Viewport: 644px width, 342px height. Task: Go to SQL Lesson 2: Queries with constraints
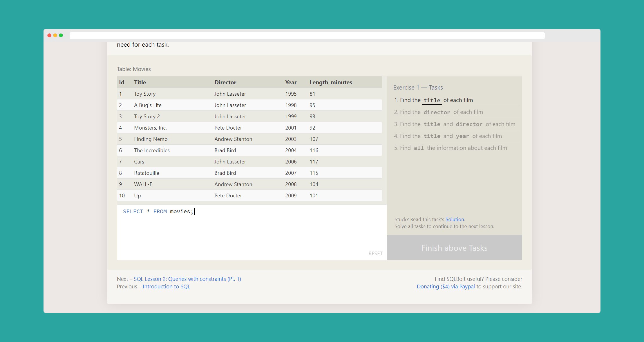pyautogui.click(x=187, y=279)
